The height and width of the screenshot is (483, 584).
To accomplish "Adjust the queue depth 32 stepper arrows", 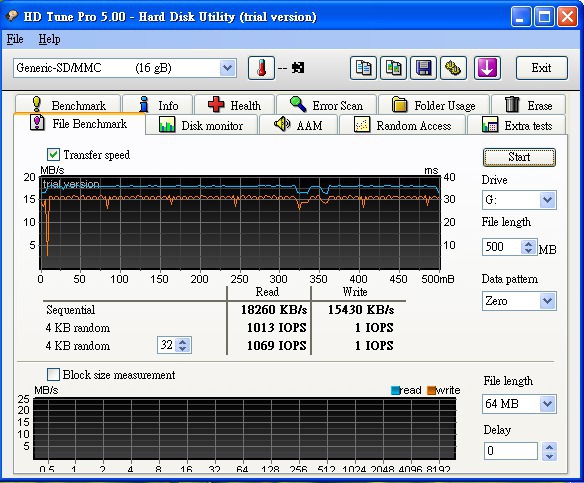I will (182, 345).
